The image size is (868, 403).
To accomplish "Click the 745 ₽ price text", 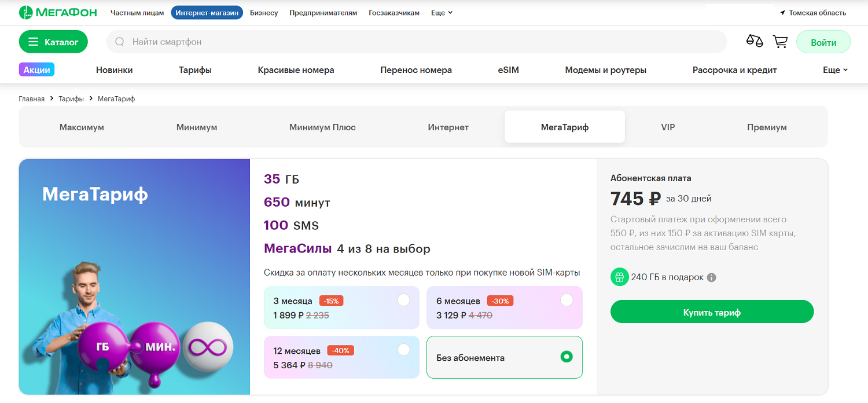I will [x=635, y=199].
